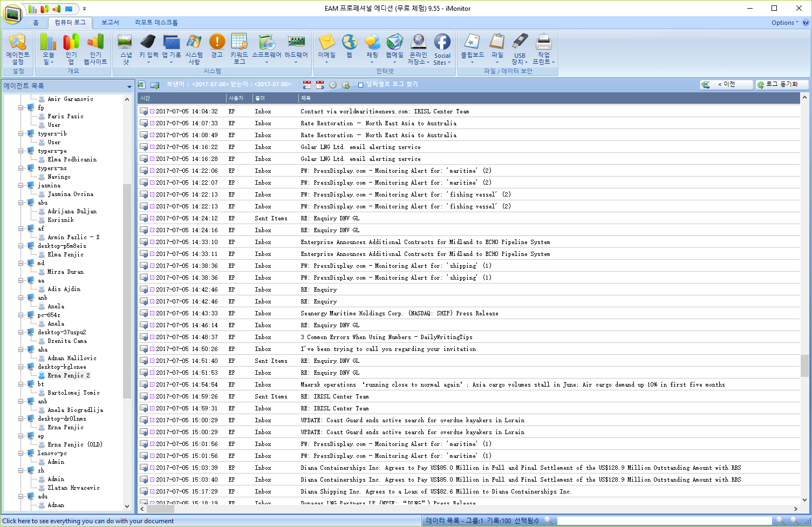Viewport: 812px width, 527px height.
Task: Switch to the 홈 tab
Action: point(36,23)
